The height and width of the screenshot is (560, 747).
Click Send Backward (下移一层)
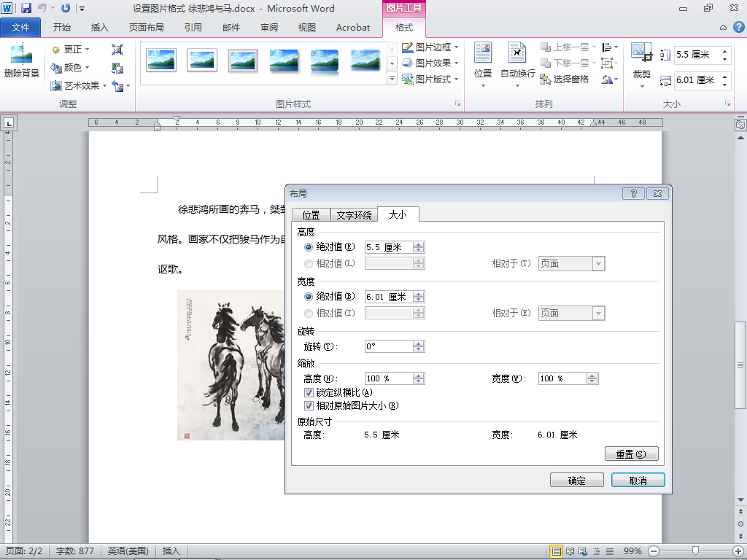(565, 63)
